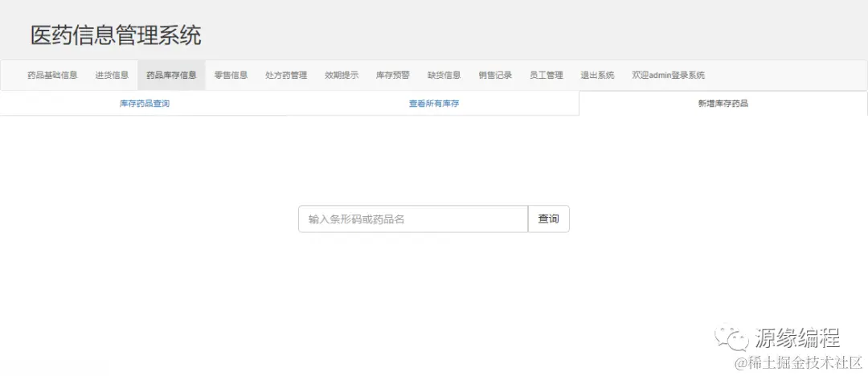Click the 欢迎admin登录系统 text

click(668, 76)
